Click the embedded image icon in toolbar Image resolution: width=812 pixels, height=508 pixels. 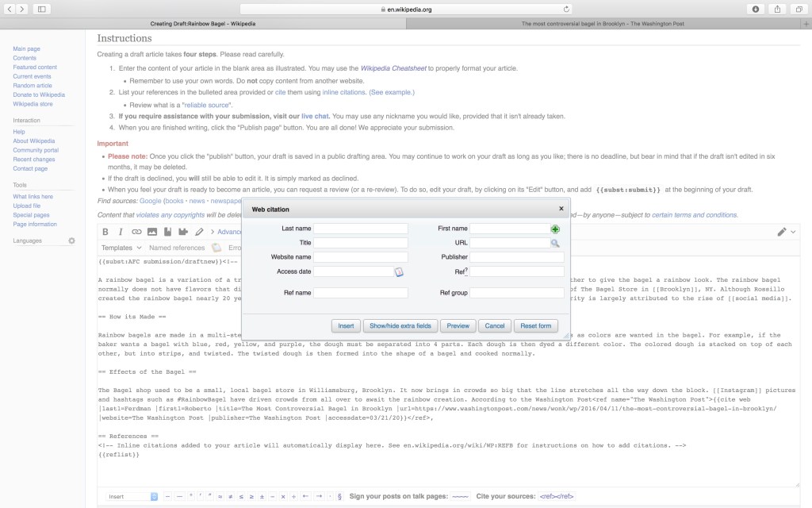(152, 232)
